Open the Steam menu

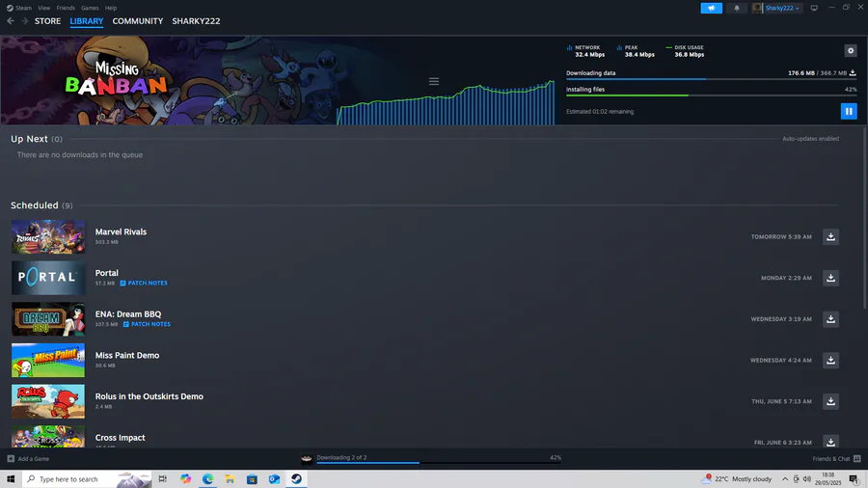point(23,8)
